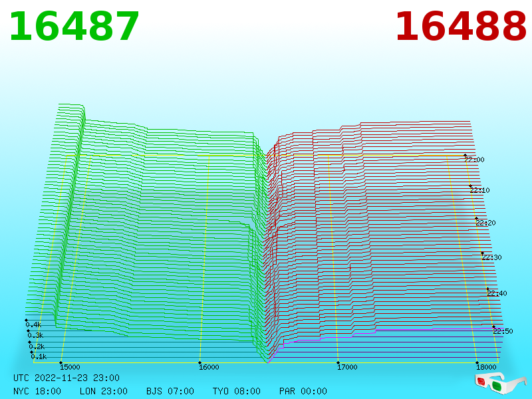Click the 0.3k volume axis label
The image size is (532, 399).
click(x=35, y=336)
